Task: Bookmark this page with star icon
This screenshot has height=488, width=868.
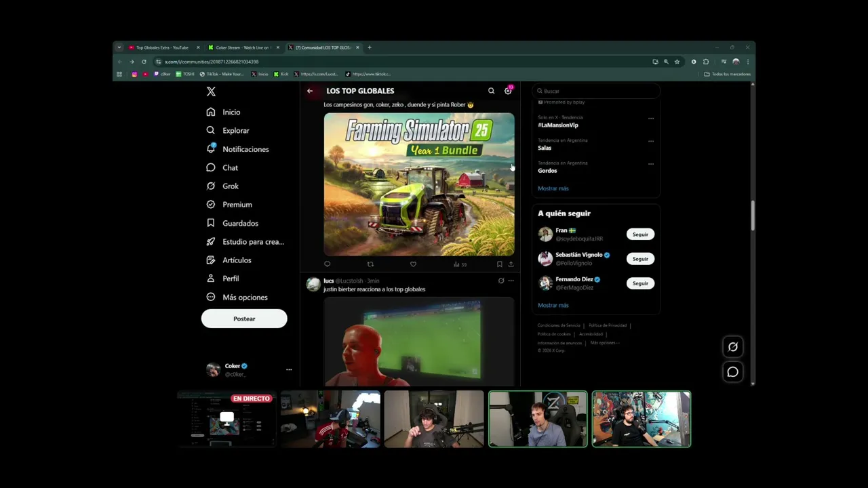Action: (677, 62)
